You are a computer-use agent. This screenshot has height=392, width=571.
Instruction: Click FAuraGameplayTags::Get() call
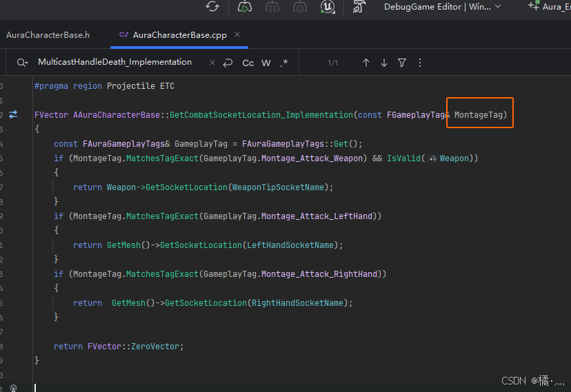click(x=300, y=144)
